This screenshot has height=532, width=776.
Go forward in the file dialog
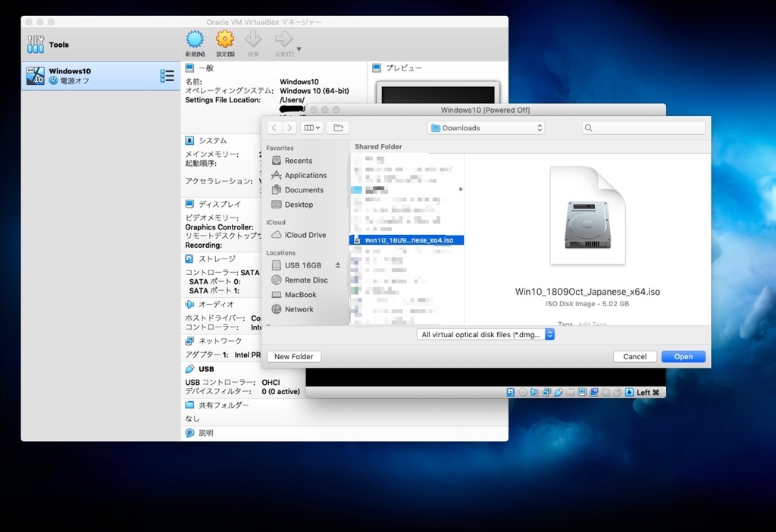point(289,127)
